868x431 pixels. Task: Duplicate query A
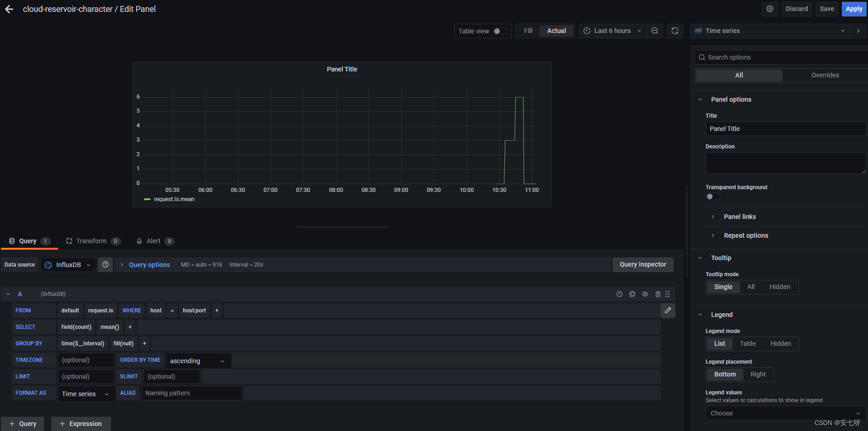(x=632, y=294)
